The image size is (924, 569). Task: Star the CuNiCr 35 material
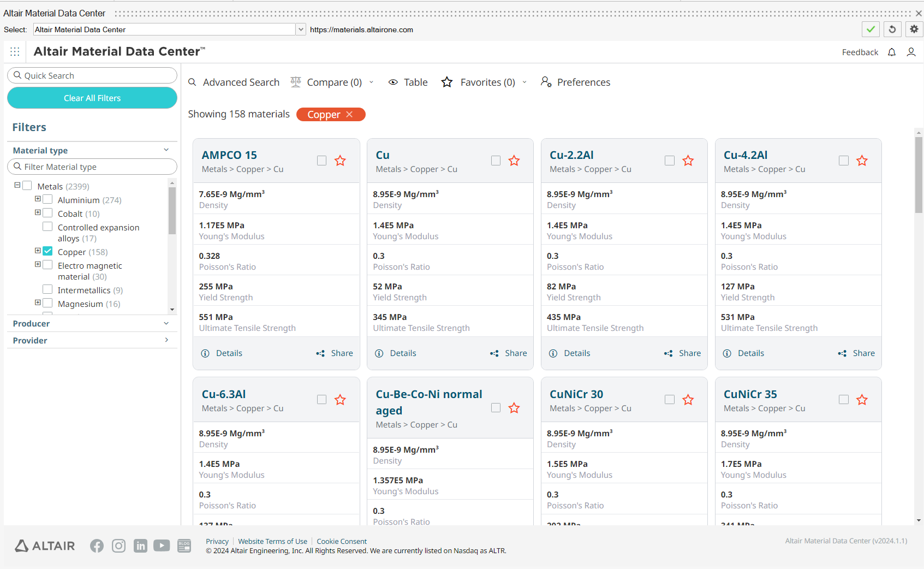point(862,400)
